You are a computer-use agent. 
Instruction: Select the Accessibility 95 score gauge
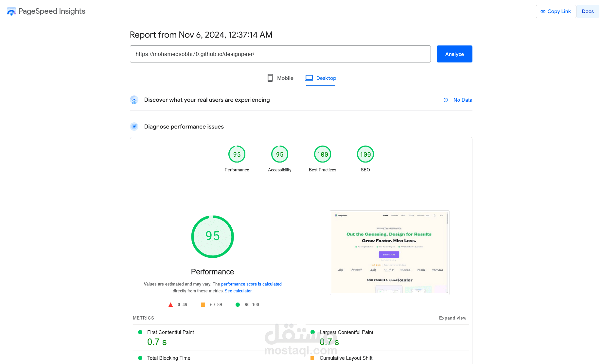pyautogui.click(x=280, y=154)
